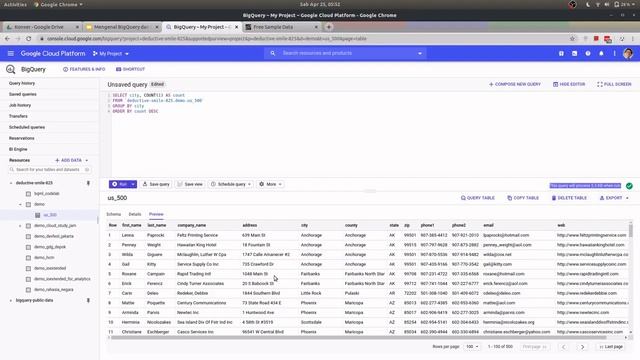Pin the bigquery-public-data project
This screenshot has height=360, width=640.
[x=88, y=300]
